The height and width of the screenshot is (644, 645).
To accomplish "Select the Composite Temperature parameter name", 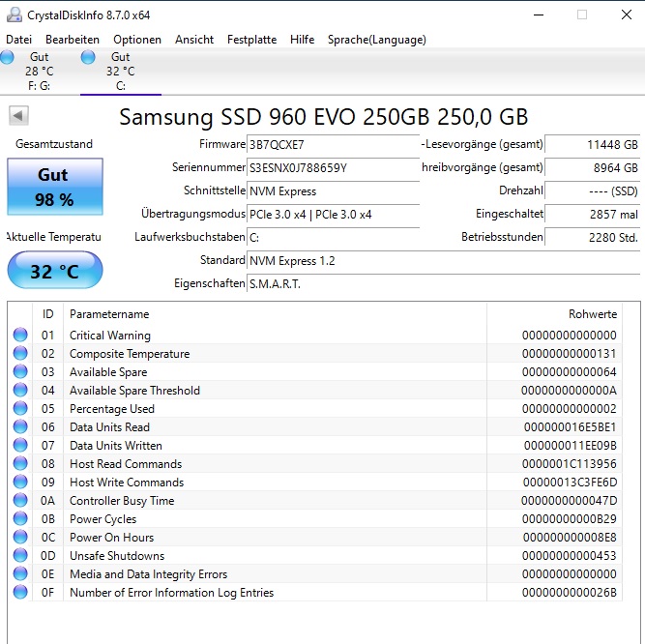I will [130, 354].
